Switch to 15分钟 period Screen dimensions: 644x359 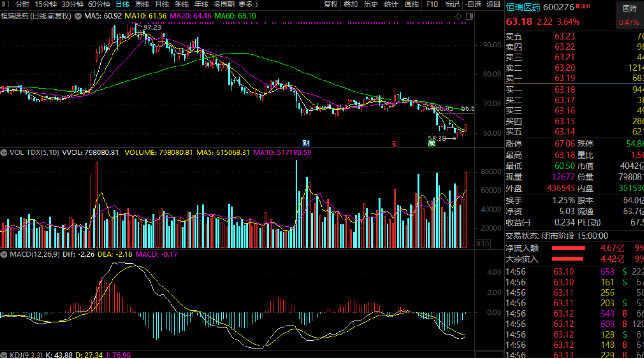46,4
